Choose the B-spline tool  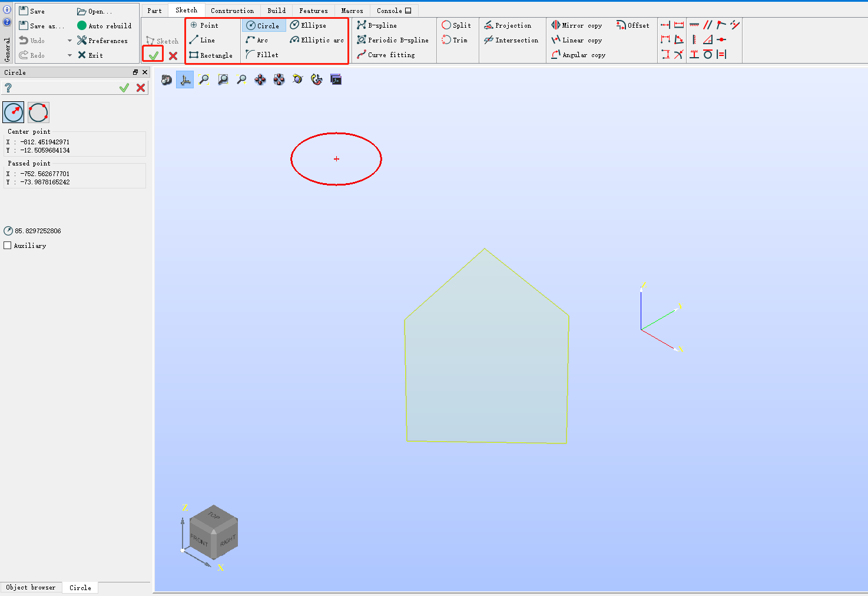tap(377, 25)
